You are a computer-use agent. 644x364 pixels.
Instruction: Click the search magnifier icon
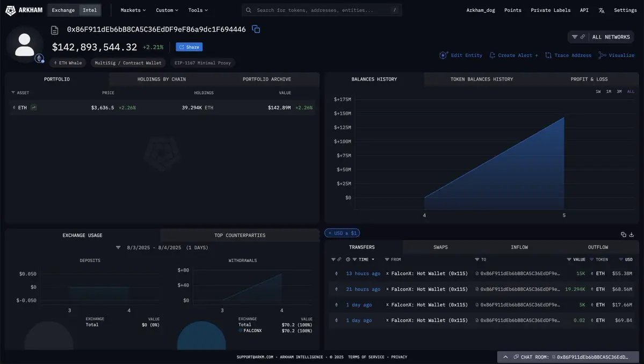pos(249,10)
